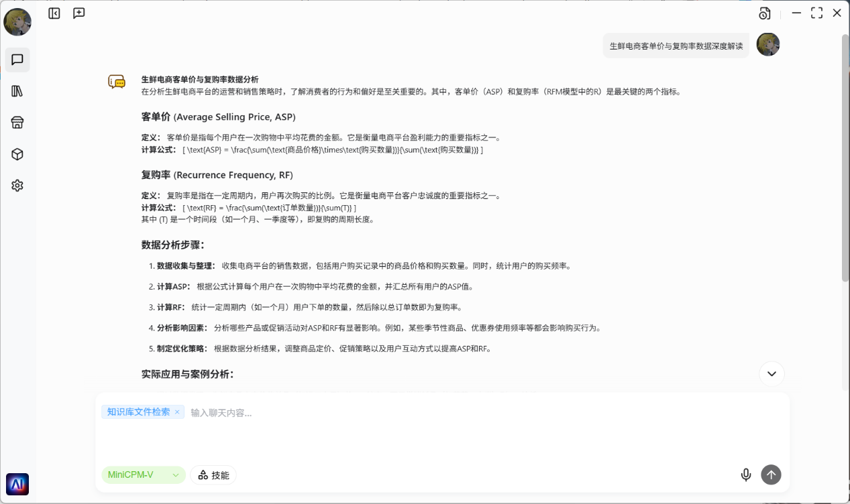The height and width of the screenshot is (504, 850).
Task: Open the store marketplace icon
Action: [17, 123]
